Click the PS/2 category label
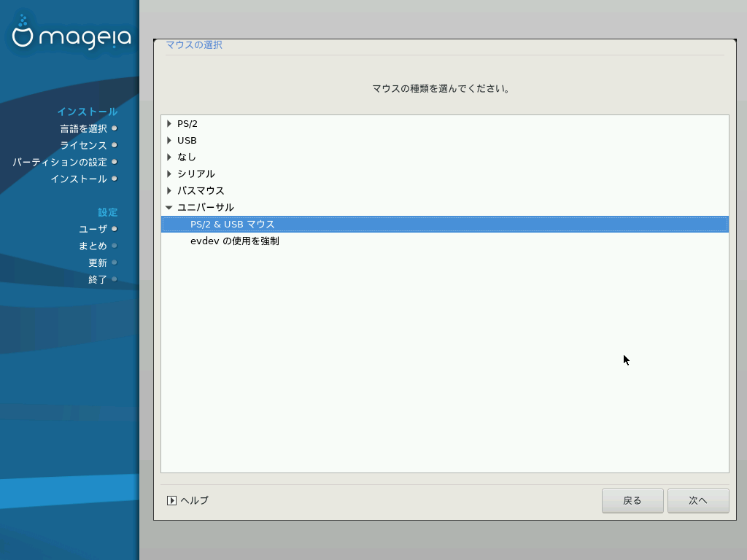Viewport: 747px width, 560px height. click(187, 124)
